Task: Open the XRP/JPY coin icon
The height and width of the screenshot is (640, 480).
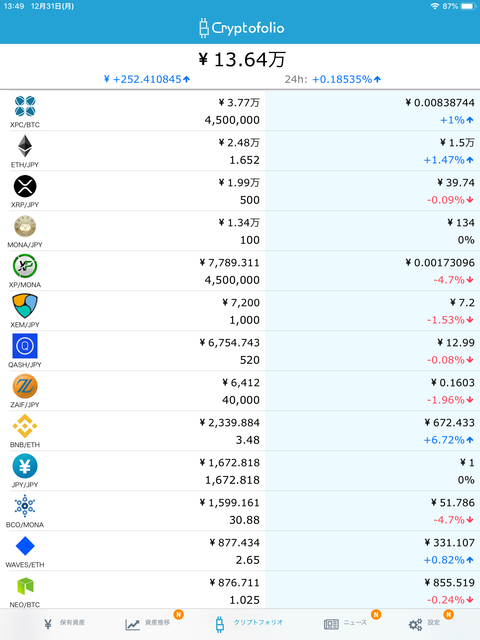Action: (25, 186)
